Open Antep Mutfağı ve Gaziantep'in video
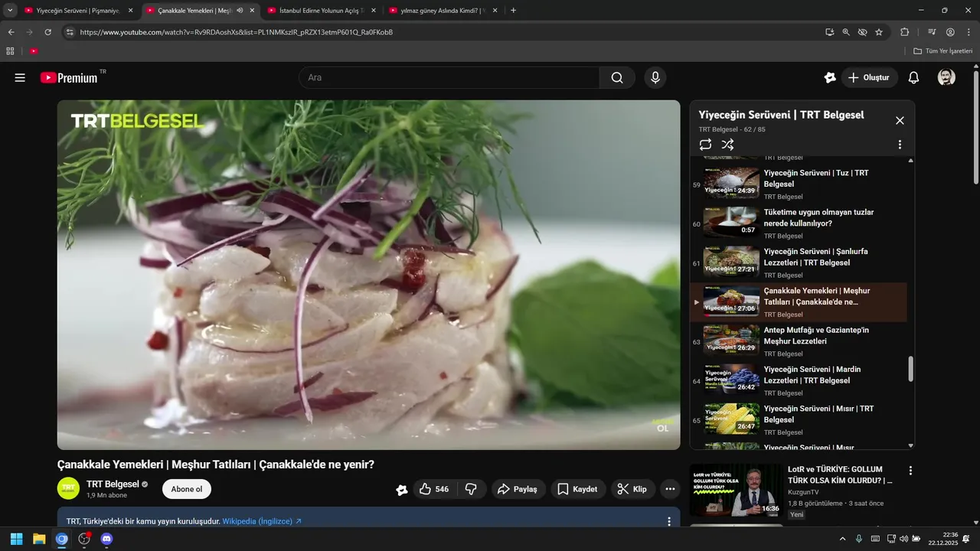 click(x=799, y=341)
